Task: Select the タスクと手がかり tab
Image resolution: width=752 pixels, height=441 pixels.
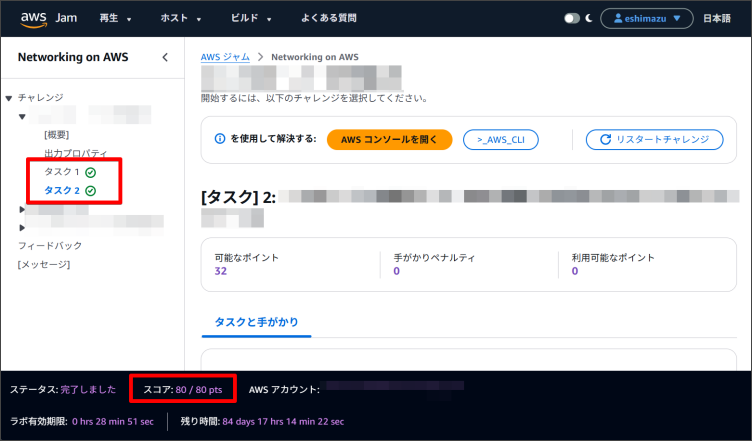Action: coord(257,322)
